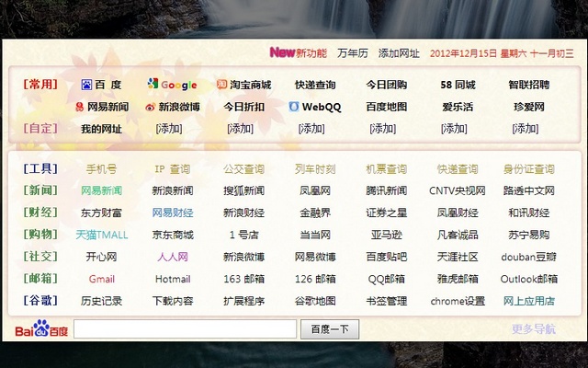
Task: Open the 京东商城 link
Action: [x=173, y=236]
